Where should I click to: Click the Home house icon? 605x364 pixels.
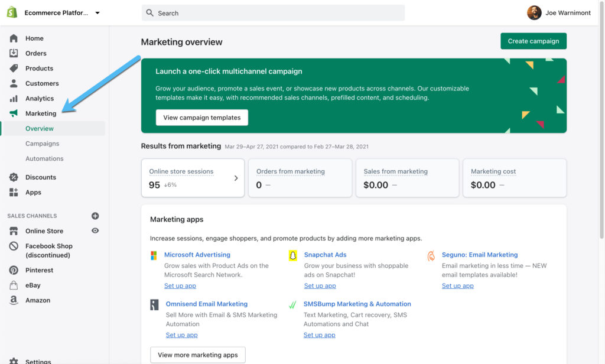pyautogui.click(x=14, y=38)
